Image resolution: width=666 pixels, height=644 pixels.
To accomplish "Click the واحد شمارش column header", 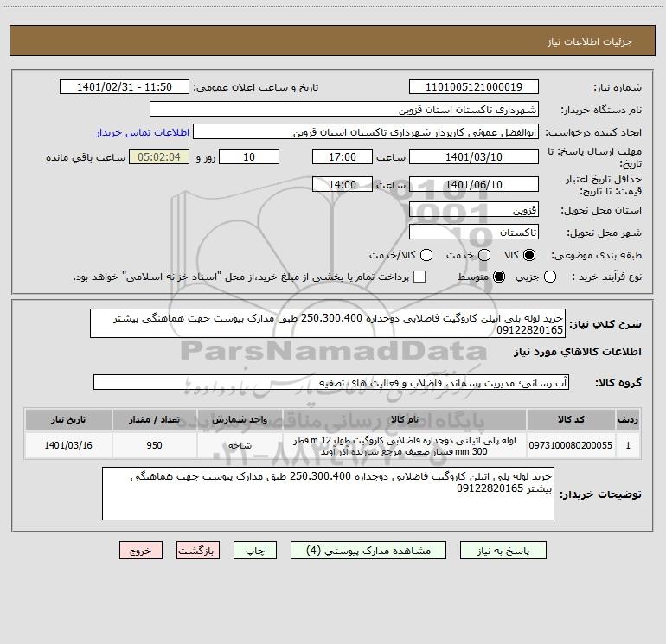I will [x=240, y=419].
